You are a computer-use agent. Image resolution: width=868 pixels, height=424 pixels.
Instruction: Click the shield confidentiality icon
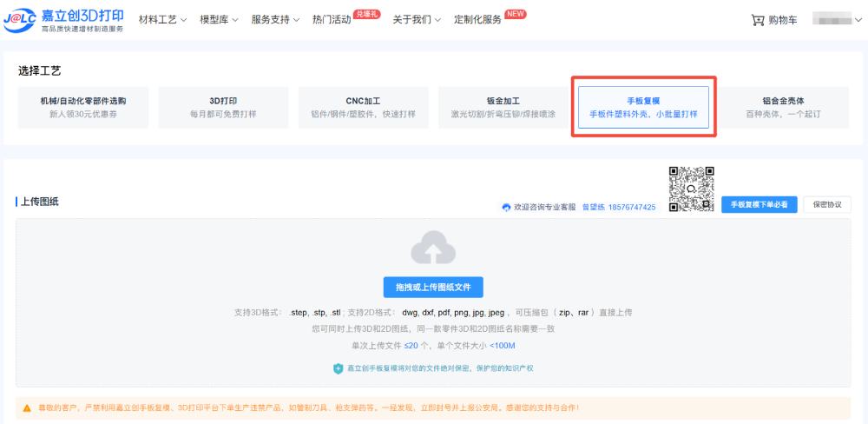339,368
